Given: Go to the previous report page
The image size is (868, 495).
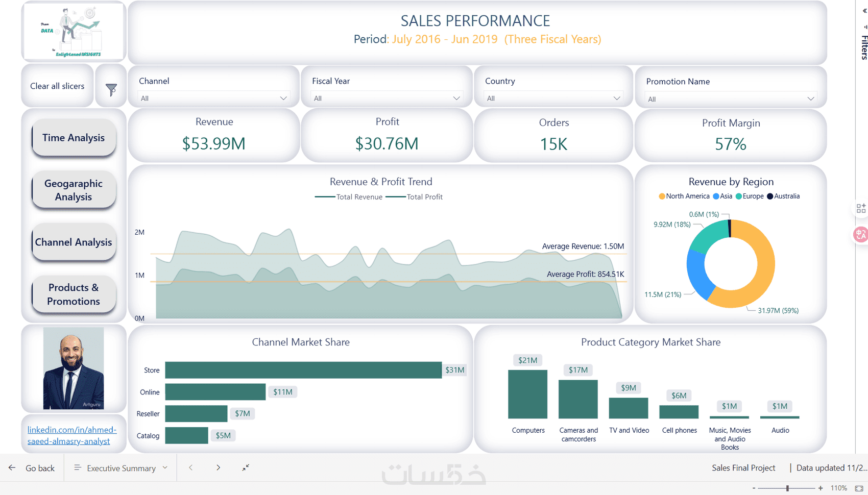Looking at the screenshot, I should click(x=191, y=467).
